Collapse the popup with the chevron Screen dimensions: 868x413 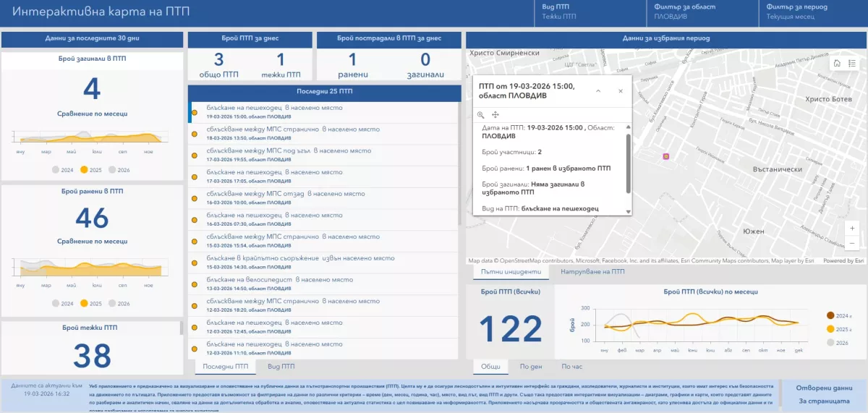597,91
